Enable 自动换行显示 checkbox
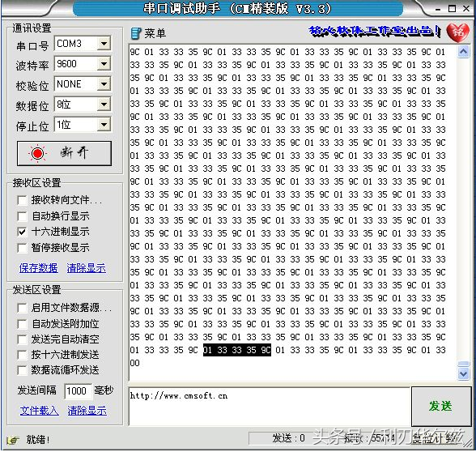476x452 pixels. [22, 216]
